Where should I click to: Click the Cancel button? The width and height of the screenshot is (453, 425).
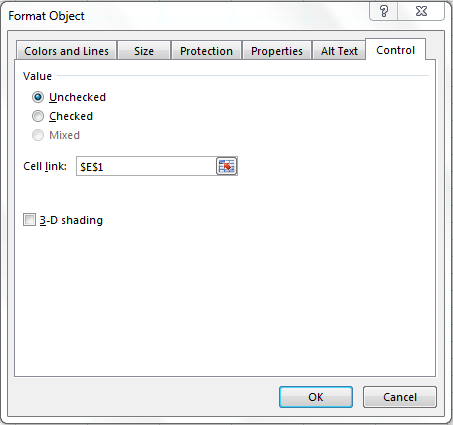click(x=400, y=397)
